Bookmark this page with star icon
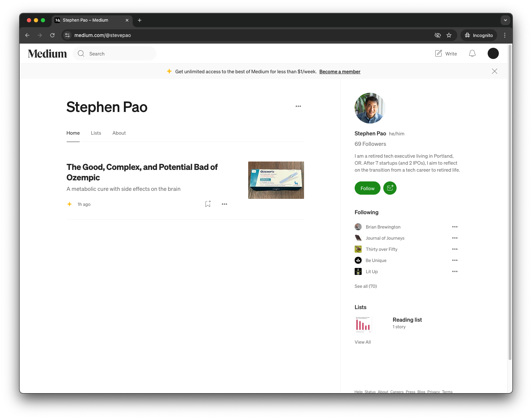Image resolution: width=532 pixels, height=419 pixels. [x=449, y=35]
